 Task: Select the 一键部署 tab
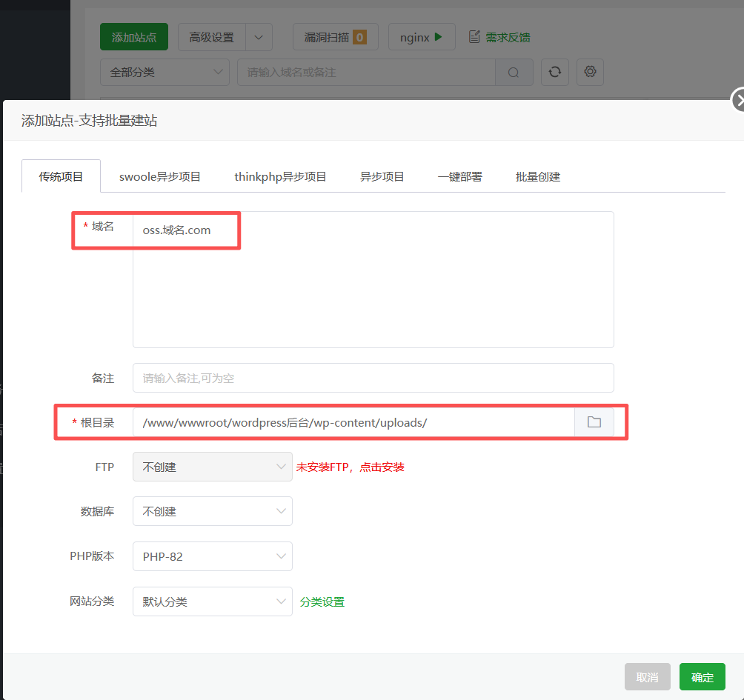[459, 177]
